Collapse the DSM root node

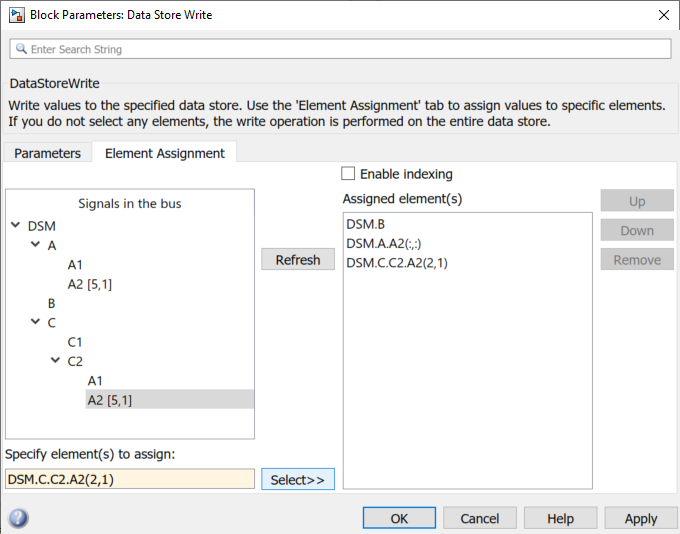15,226
